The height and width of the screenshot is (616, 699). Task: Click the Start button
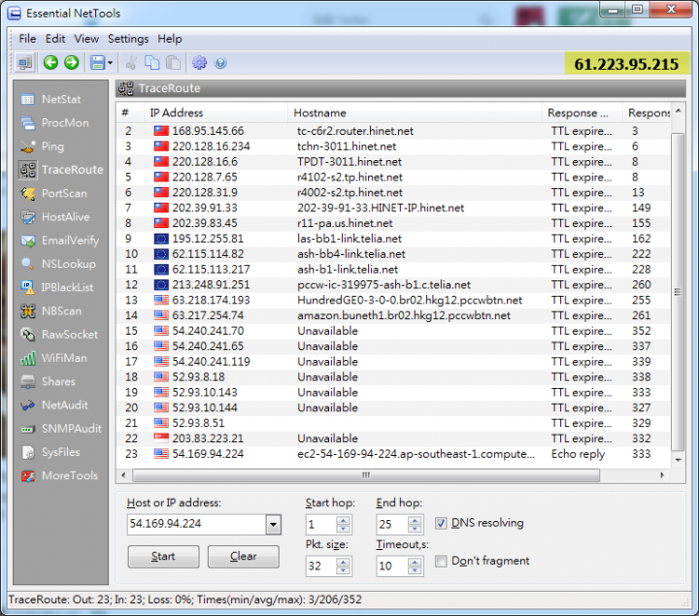tap(163, 556)
